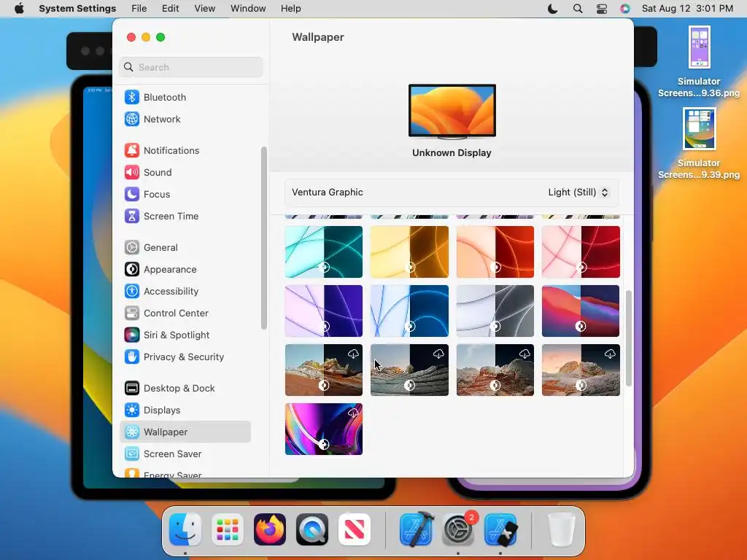This screenshot has width=747, height=560.
Task: Open Finder from the Dock
Action: tap(185, 529)
